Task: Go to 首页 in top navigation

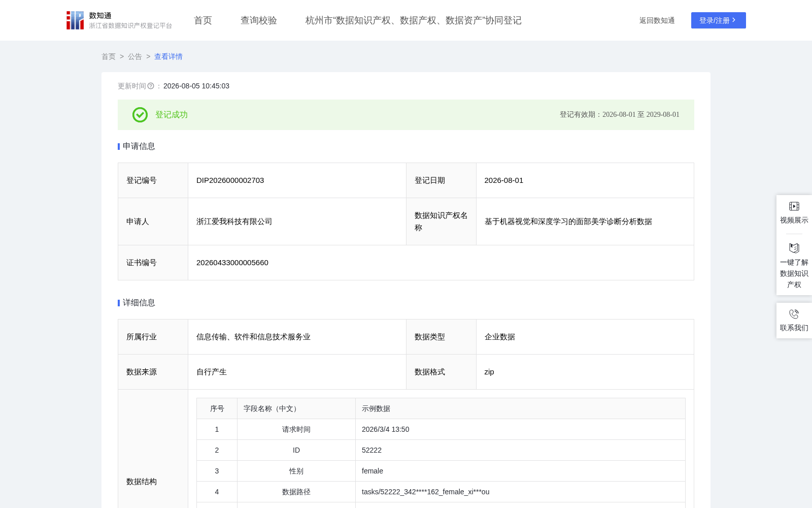Action: tap(203, 20)
